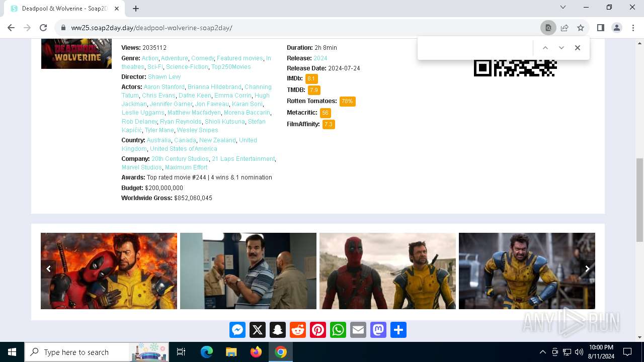
Task: Open more share options plus icon
Action: point(398,330)
